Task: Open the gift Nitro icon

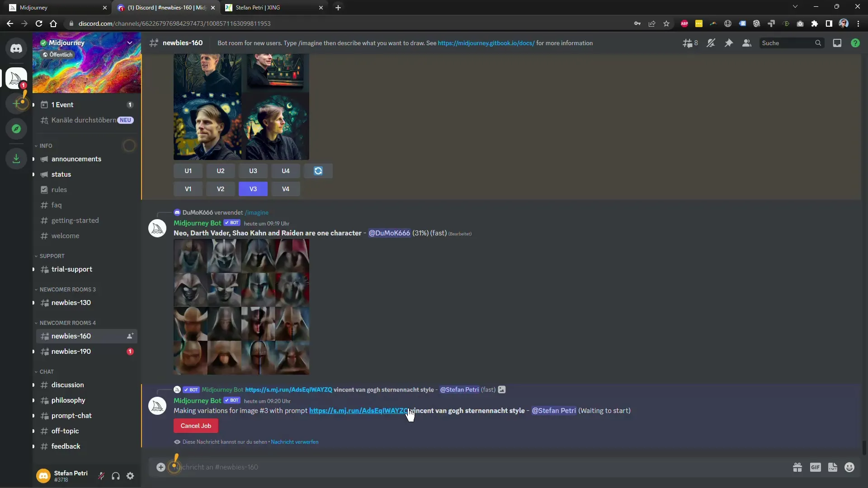Action: (x=797, y=467)
